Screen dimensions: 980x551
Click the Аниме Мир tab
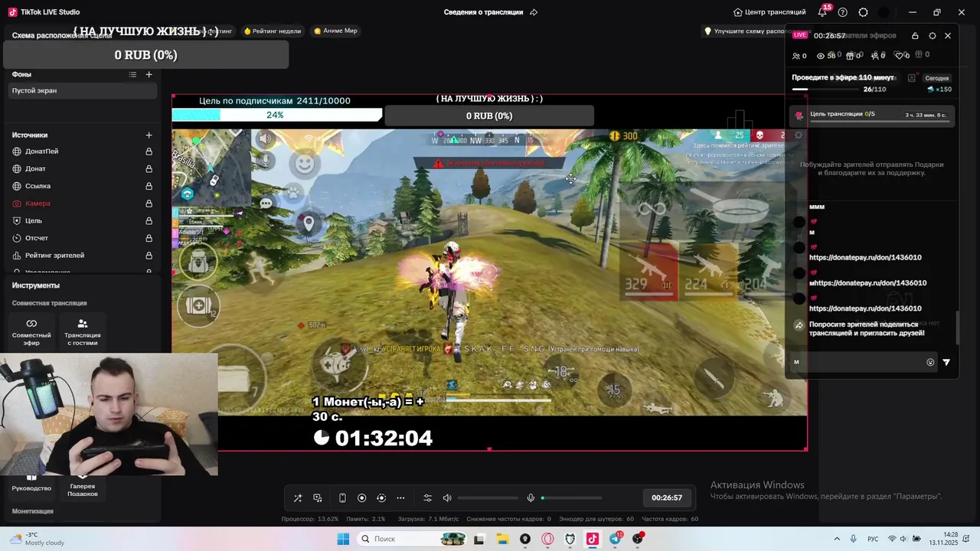click(335, 31)
